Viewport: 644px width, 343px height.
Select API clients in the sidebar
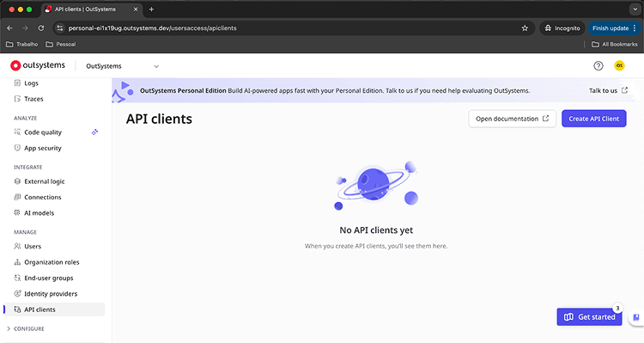pyautogui.click(x=53, y=309)
